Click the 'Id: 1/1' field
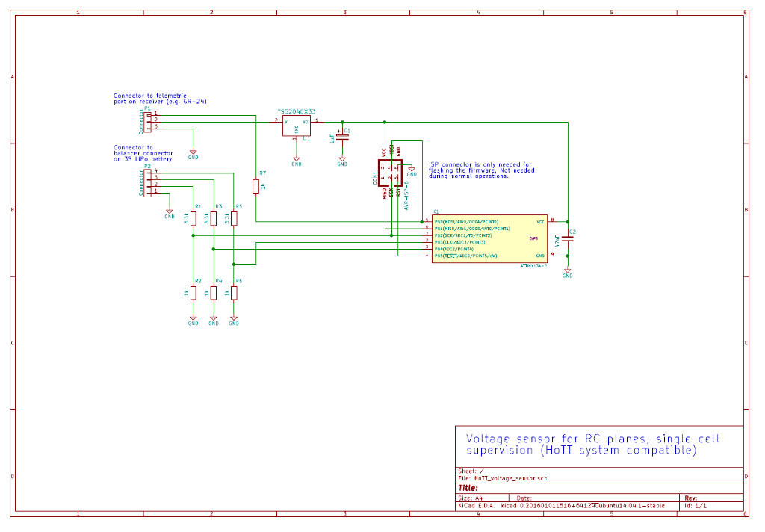Image resolution: width=765 pixels, height=532 pixels. click(696, 506)
